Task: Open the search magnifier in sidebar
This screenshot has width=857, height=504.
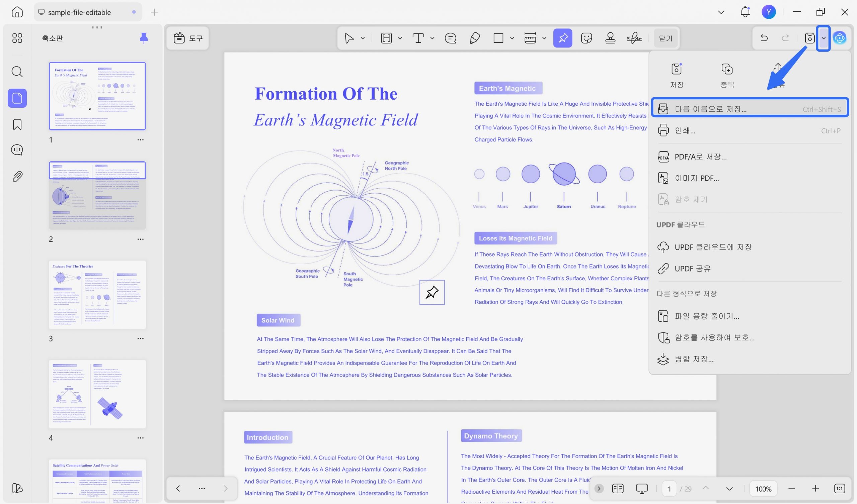Action: coord(17,72)
